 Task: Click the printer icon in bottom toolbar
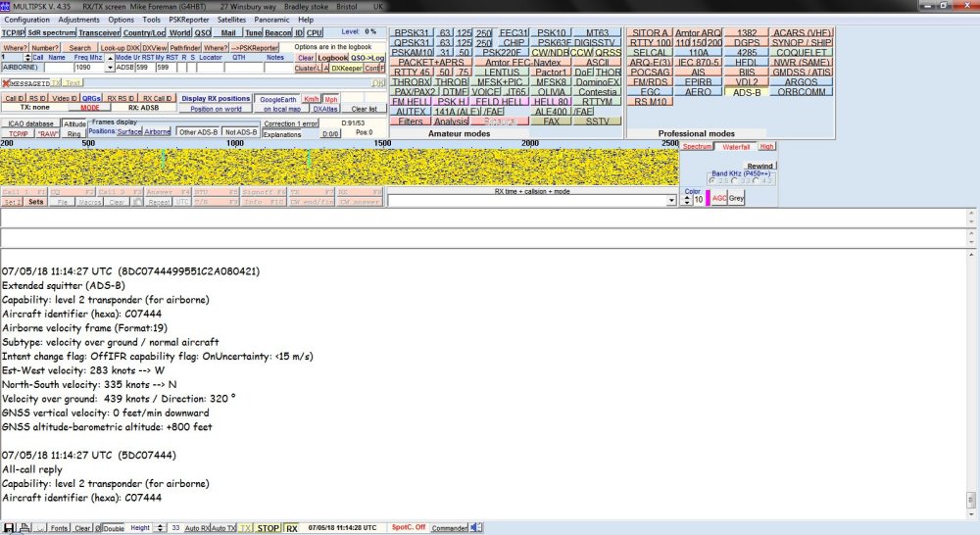(x=23, y=528)
